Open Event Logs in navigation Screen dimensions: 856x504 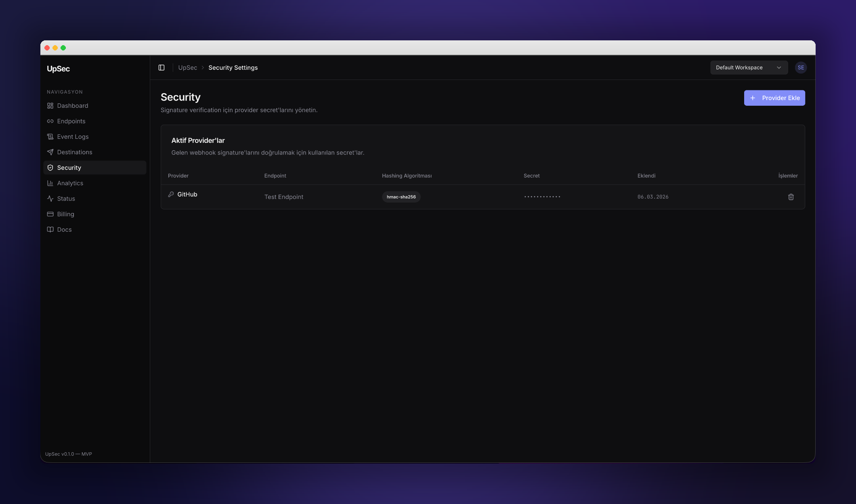pos(73,137)
